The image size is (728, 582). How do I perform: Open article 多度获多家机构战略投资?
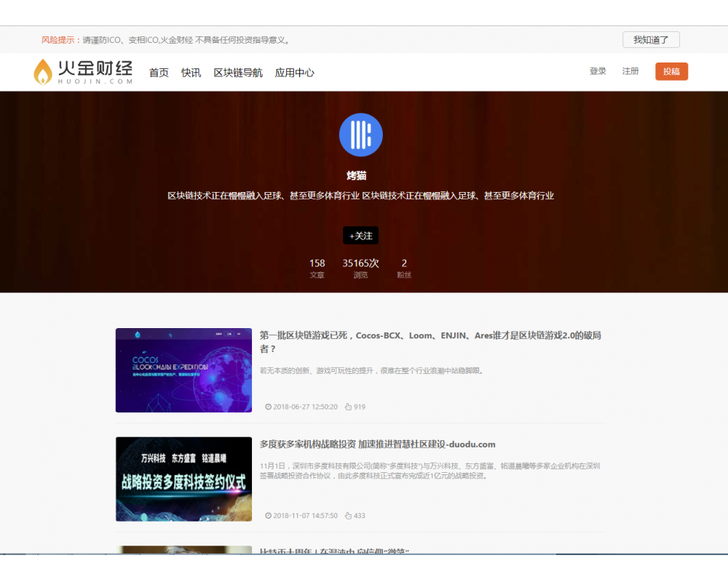pyautogui.click(x=377, y=445)
